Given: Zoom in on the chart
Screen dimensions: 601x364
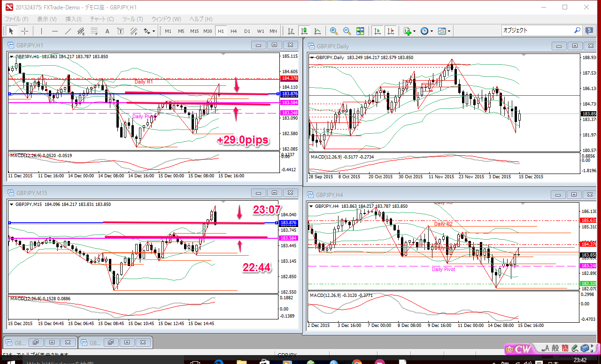Looking at the screenshot, I should coord(334,31).
